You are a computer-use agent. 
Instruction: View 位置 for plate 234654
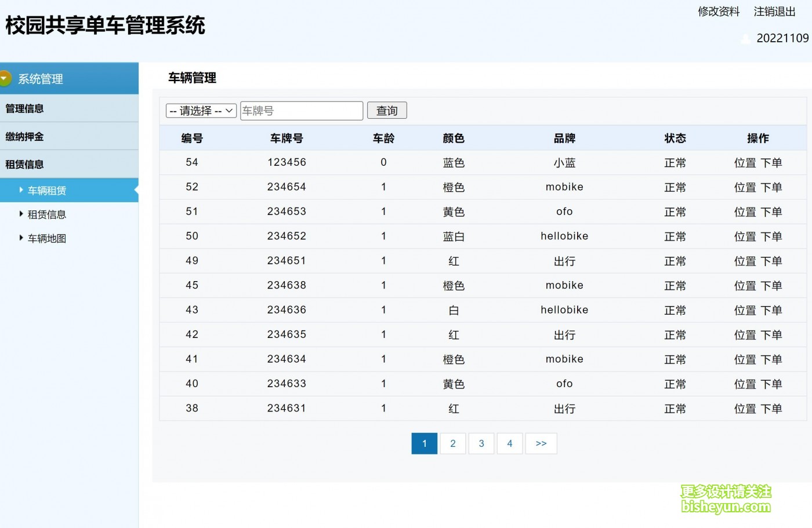click(x=745, y=187)
